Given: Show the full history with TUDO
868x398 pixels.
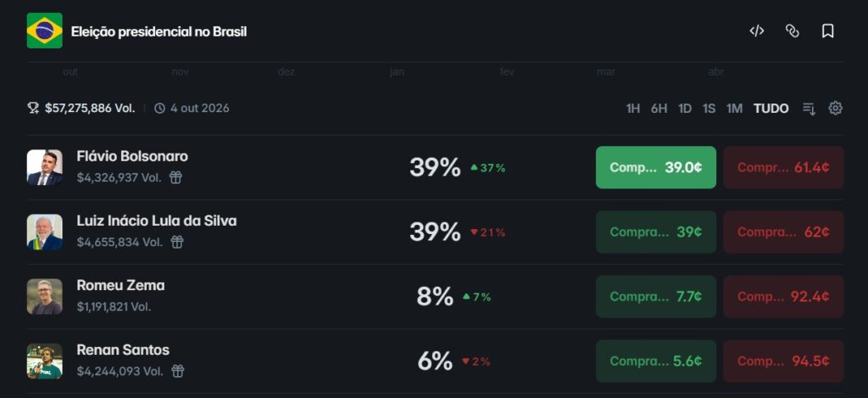Looking at the screenshot, I should click(x=771, y=109).
